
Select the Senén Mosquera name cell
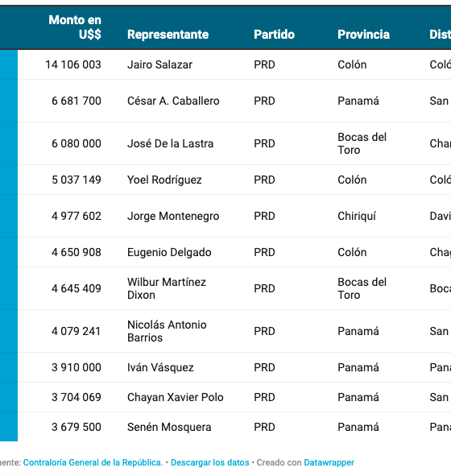click(x=169, y=427)
